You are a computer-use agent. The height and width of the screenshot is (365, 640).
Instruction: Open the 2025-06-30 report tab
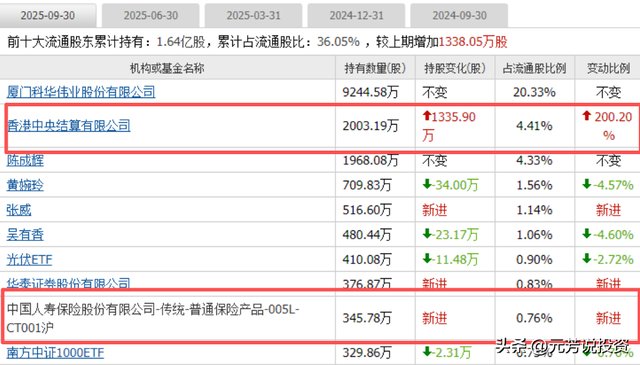[151, 16]
